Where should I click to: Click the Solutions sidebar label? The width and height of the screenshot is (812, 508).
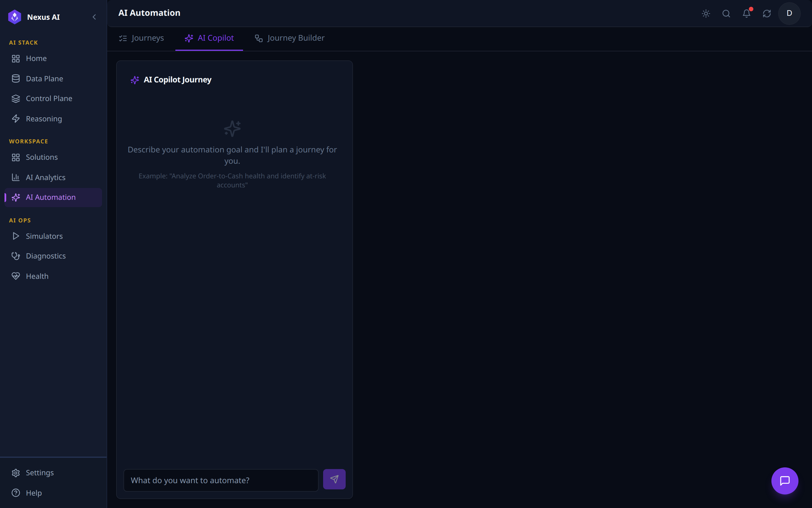tap(42, 157)
